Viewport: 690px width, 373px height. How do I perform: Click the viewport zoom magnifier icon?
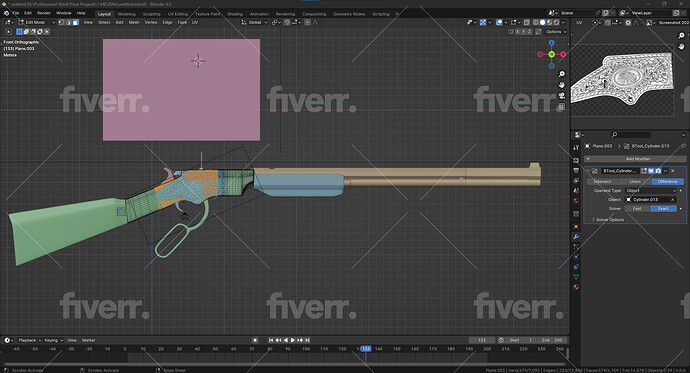coord(562,74)
